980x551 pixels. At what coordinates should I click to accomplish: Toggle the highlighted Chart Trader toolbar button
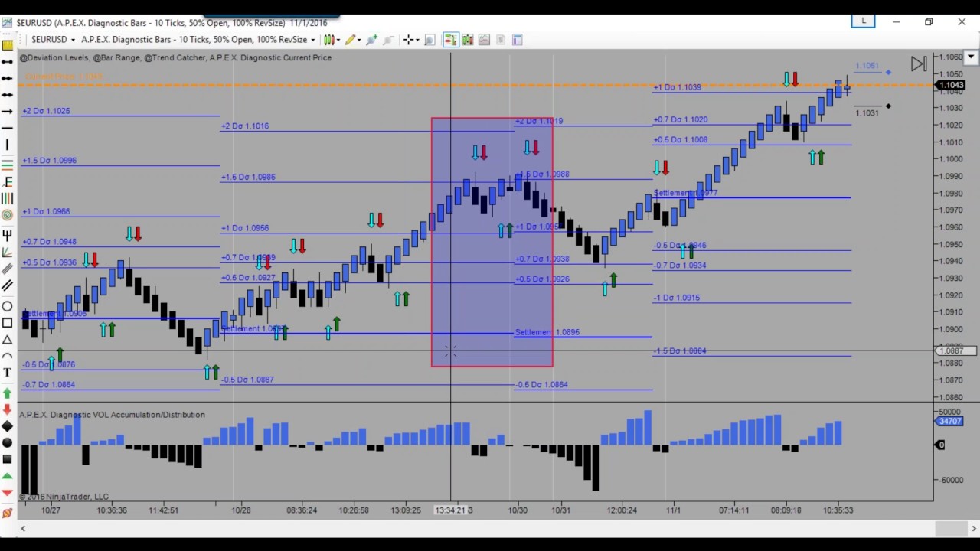[451, 40]
